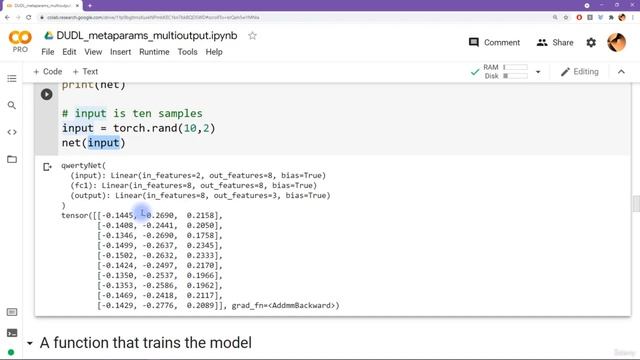This screenshot has height=360, width=640.
Task: Click browser profile avatar in toolbar
Action: (622, 18)
